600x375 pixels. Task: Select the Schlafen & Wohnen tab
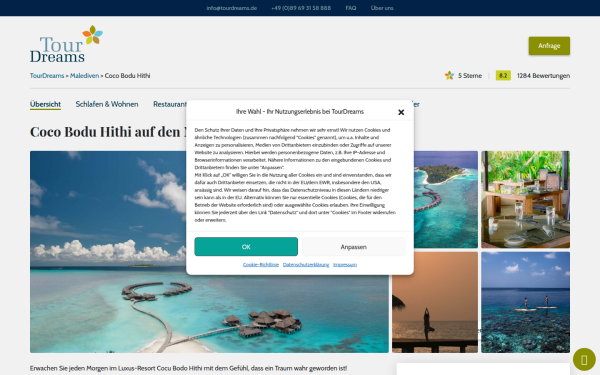click(107, 104)
